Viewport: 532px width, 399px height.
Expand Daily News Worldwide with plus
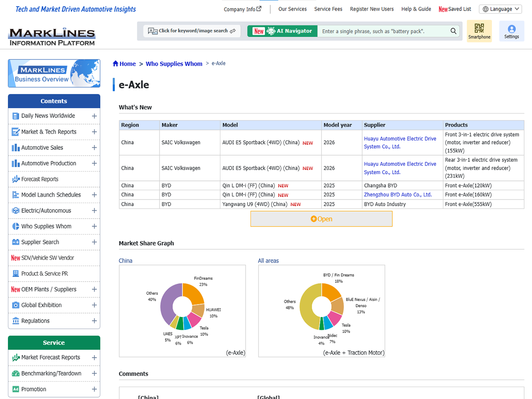[94, 116]
